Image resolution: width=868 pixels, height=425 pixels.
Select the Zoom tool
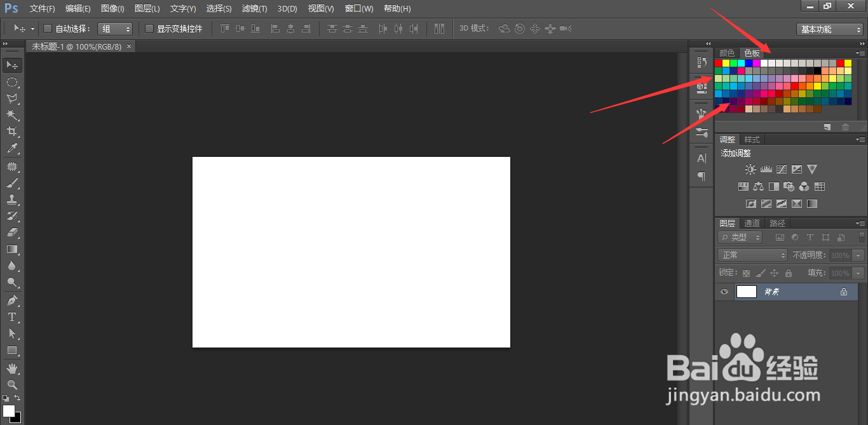[x=12, y=384]
